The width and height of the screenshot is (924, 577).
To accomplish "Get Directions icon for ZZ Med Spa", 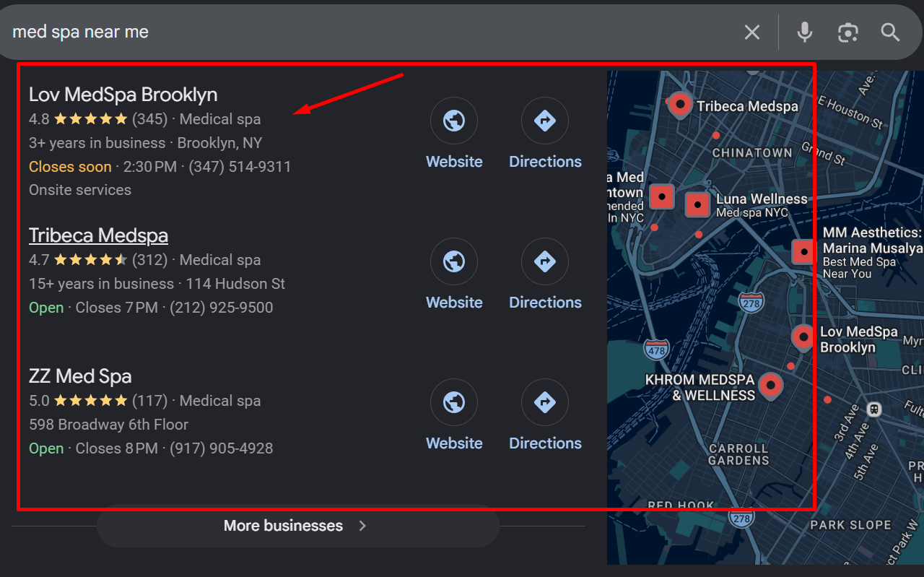I will tap(545, 402).
